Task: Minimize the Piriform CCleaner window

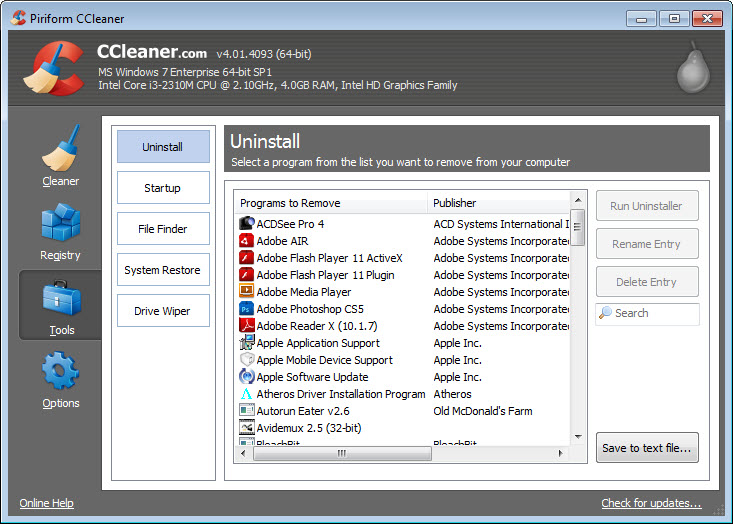Action: click(641, 19)
